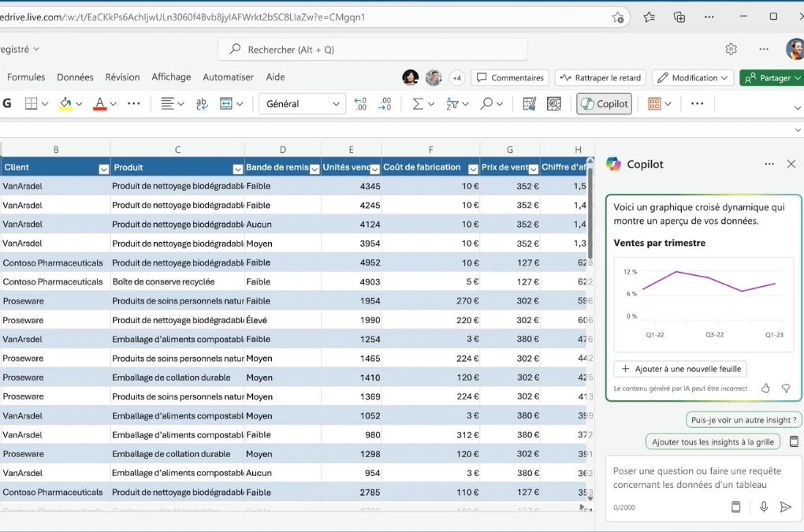The height and width of the screenshot is (532, 804).
Task: Click the text alignment icon
Action: click(167, 103)
